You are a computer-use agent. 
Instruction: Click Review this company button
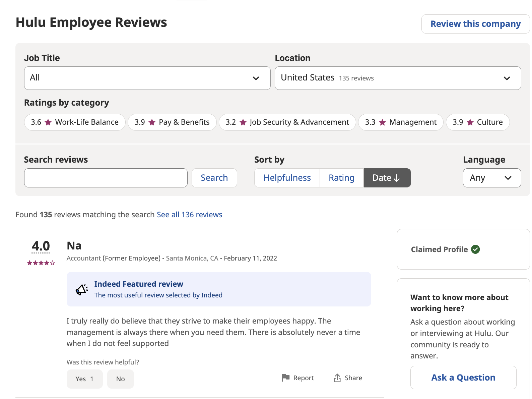(x=475, y=24)
